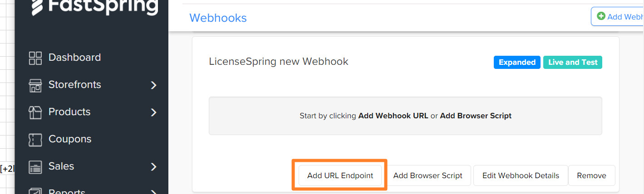
Task: Click the FastSpring logo
Action: tap(94, 7)
